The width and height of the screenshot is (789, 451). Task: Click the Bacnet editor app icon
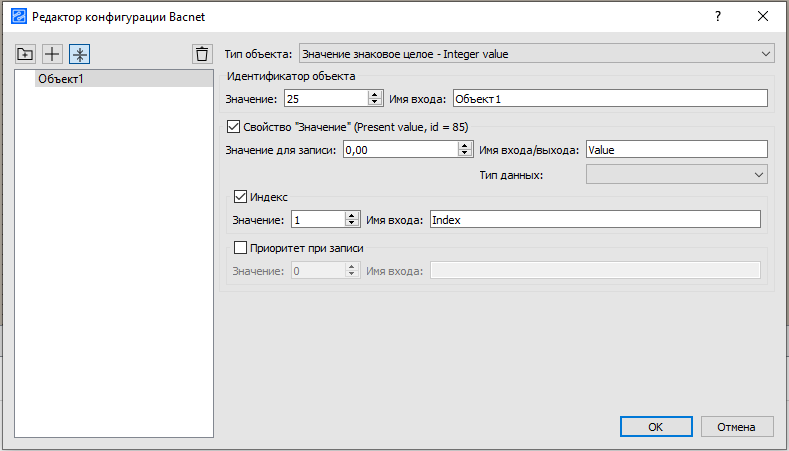(x=19, y=17)
